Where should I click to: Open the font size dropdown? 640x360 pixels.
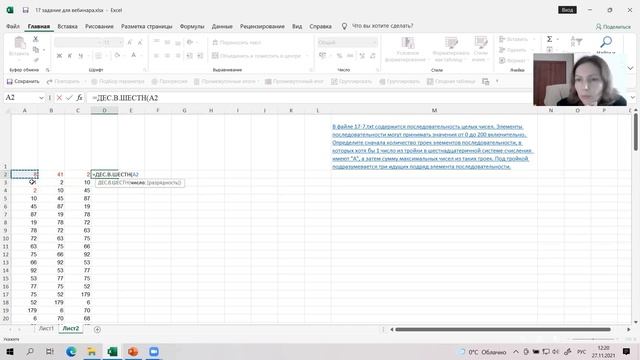[x=120, y=42]
